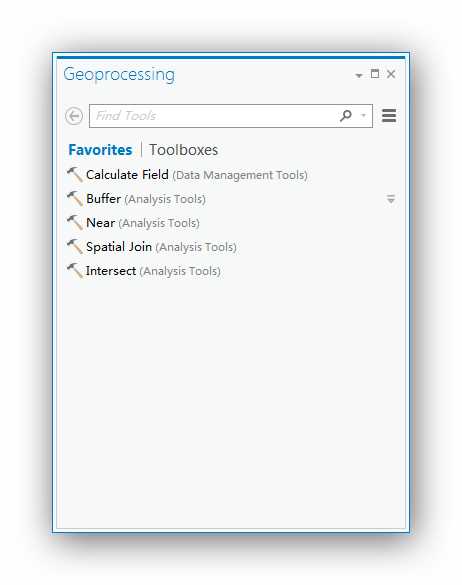The width and height of the screenshot is (462, 585).
Task: Click the back arrow button
Action: [74, 116]
